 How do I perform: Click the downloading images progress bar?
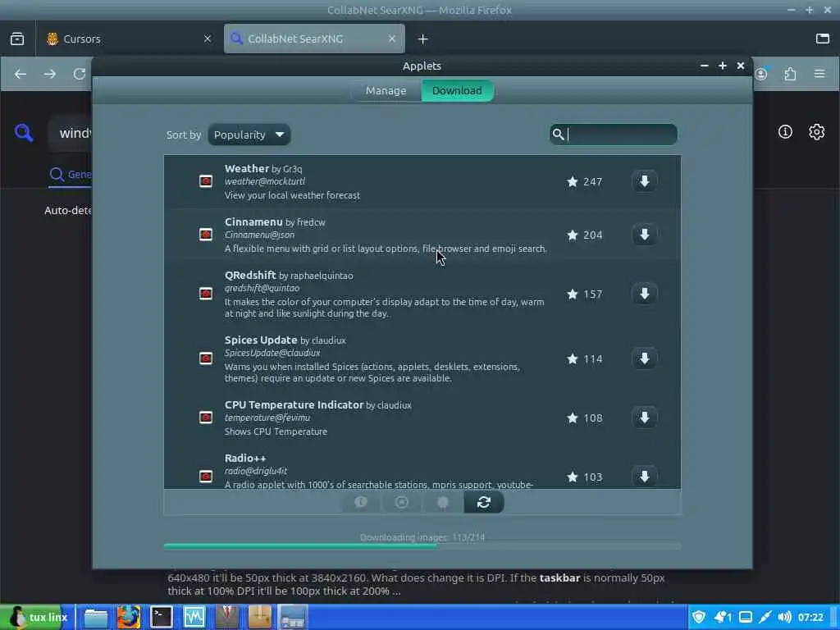coord(422,546)
